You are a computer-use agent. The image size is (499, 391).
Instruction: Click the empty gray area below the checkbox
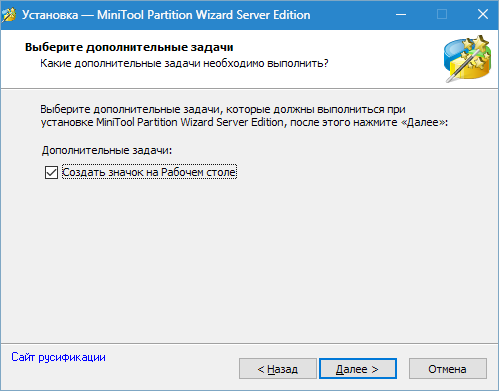[x=249, y=260]
